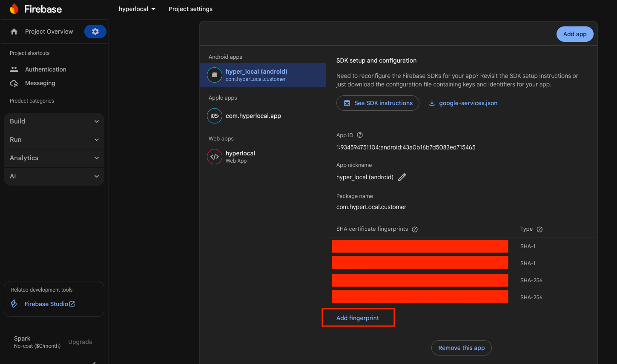This screenshot has height=364, width=617.
Task: Select hyperlocal Web App entry
Action: point(263,157)
